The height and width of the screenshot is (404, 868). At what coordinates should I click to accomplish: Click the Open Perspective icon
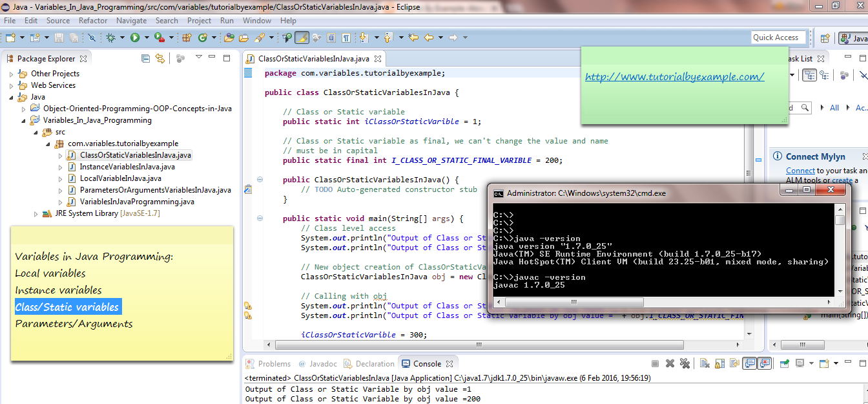tap(825, 38)
